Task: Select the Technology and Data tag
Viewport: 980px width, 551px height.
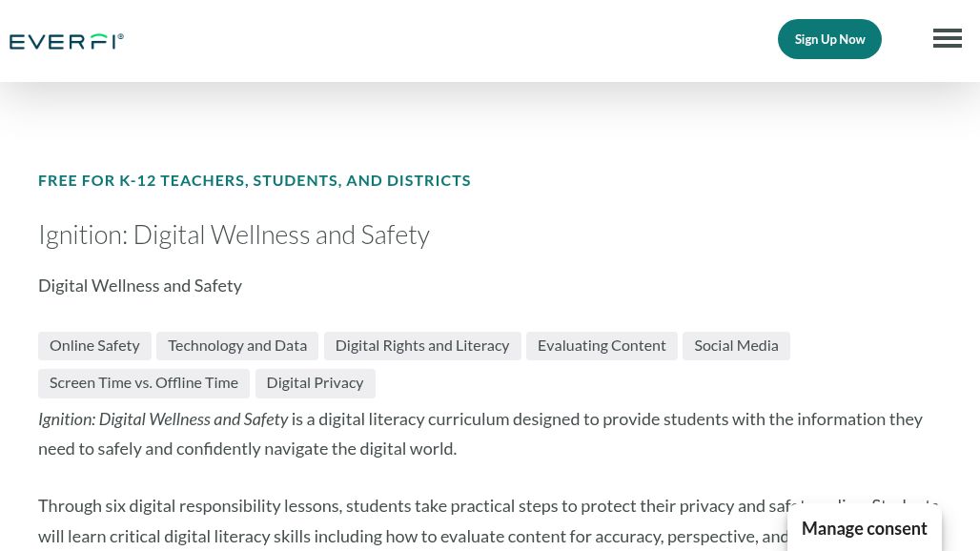Action: click(x=237, y=346)
